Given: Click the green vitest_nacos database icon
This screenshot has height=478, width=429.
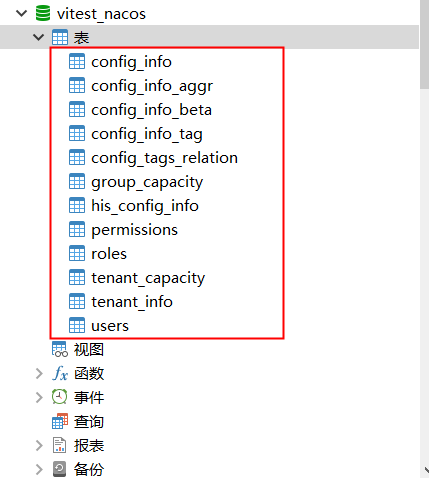Looking at the screenshot, I should point(43,14).
